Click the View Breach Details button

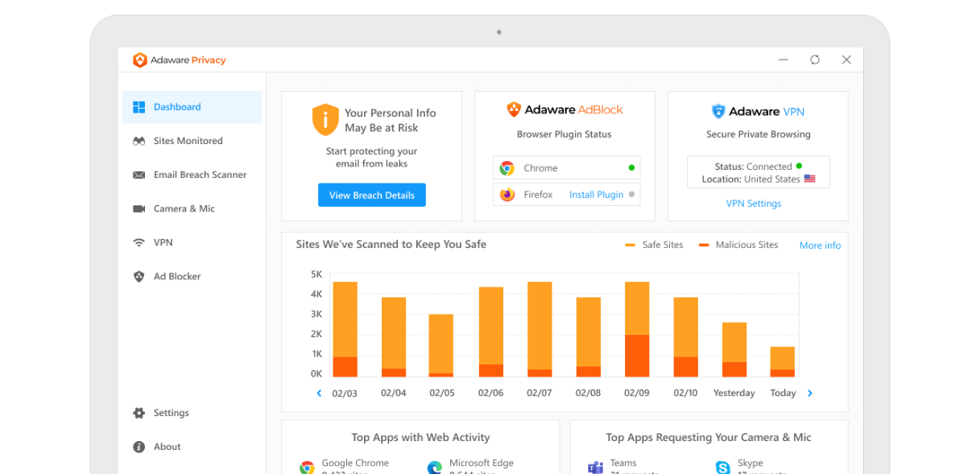371,195
